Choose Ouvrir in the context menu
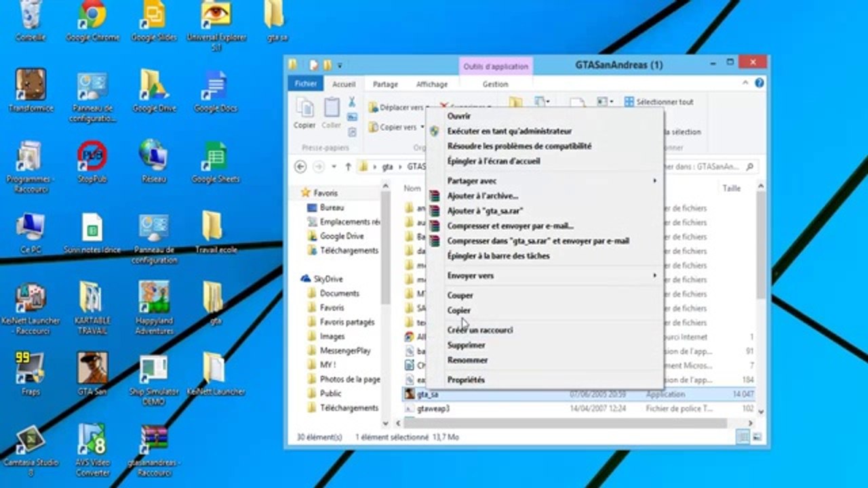The width and height of the screenshot is (868, 488). 545,116
